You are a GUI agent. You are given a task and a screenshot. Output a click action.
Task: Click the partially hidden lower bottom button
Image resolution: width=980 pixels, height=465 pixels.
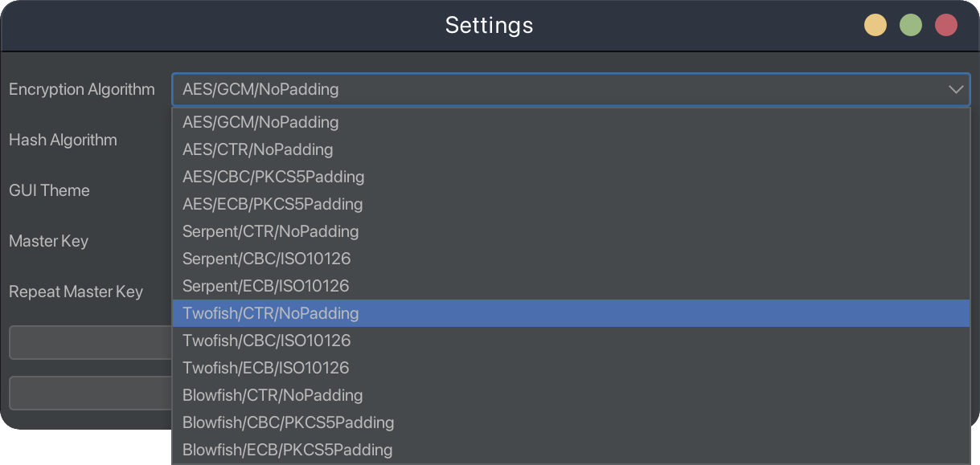(90, 394)
